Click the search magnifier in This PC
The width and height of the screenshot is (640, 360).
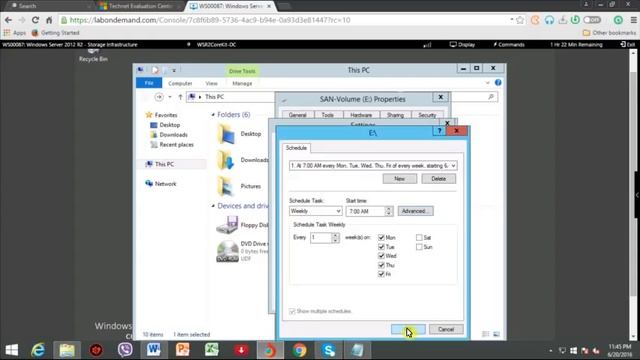491,97
